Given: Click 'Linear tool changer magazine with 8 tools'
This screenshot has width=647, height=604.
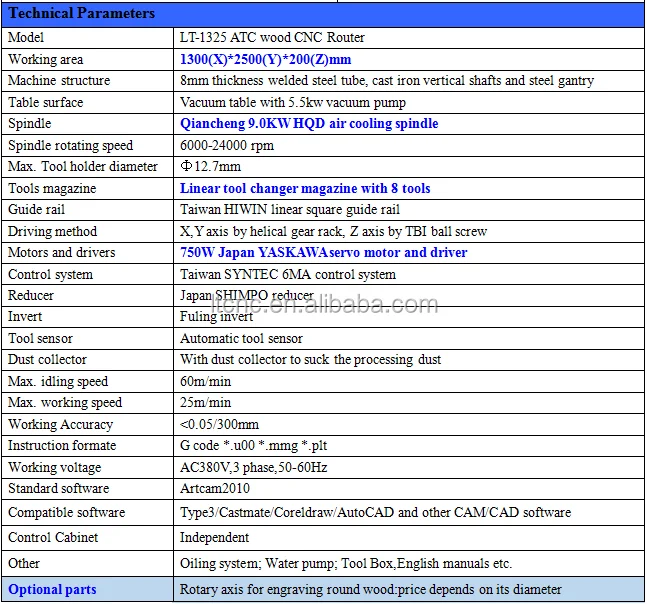Looking at the screenshot, I should [x=305, y=189].
